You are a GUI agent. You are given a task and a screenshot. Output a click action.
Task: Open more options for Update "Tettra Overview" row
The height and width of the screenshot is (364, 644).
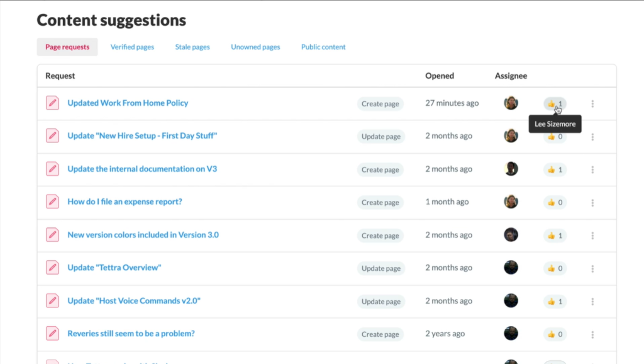tap(592, 268)
